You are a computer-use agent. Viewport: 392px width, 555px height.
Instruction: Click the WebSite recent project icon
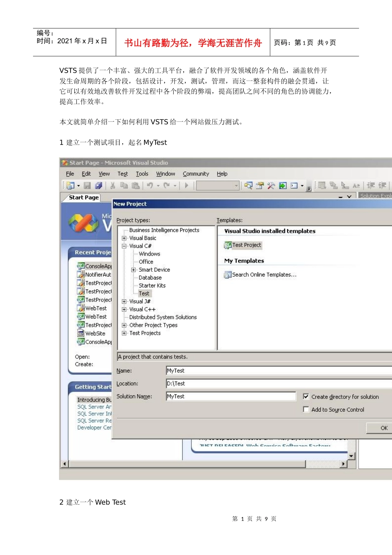tap(81, 333)
